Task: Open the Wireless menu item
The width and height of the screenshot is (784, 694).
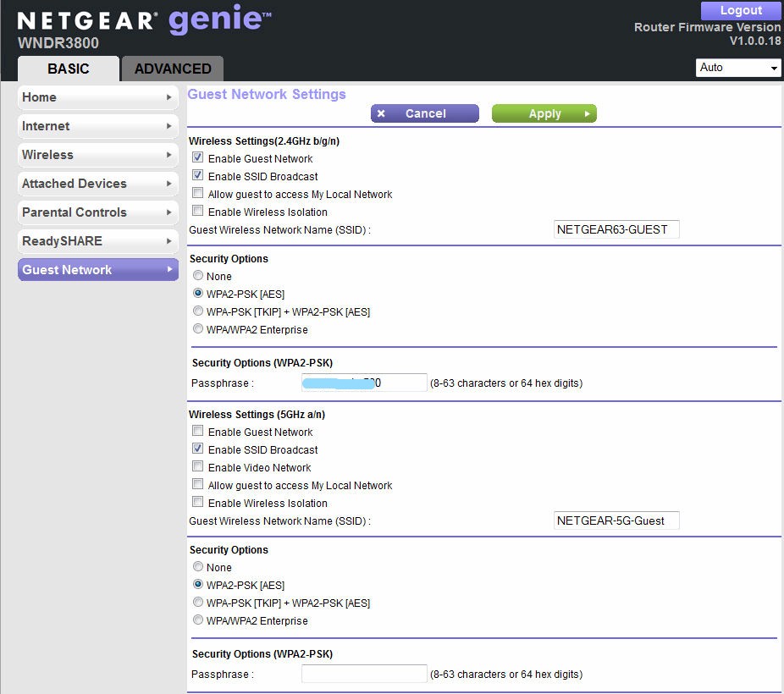Action: coord(98,155)
